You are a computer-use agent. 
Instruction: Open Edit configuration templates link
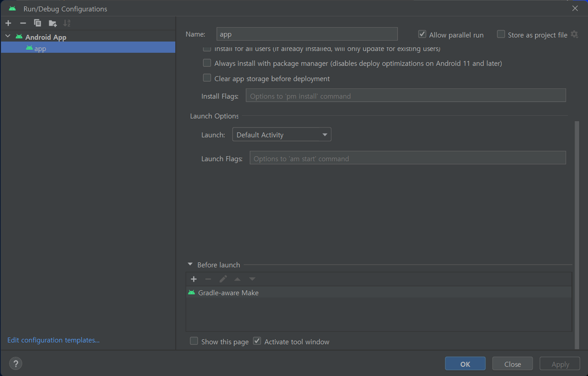point(54,340)
